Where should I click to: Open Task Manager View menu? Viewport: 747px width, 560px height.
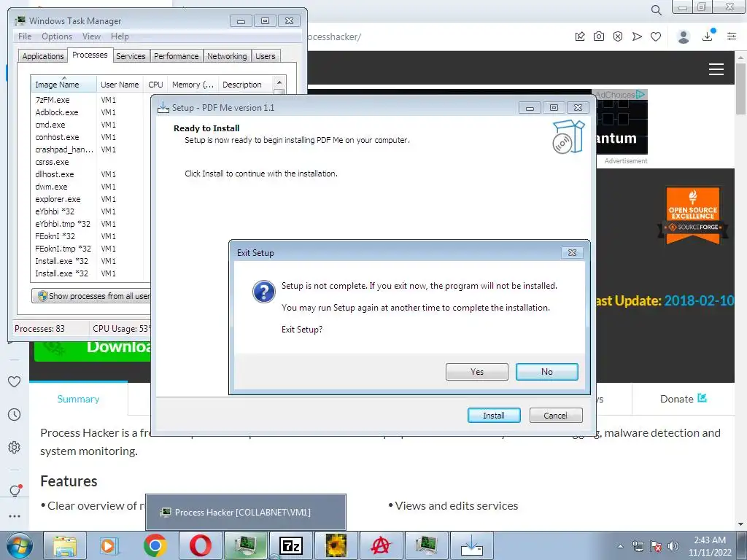(91, 36)
